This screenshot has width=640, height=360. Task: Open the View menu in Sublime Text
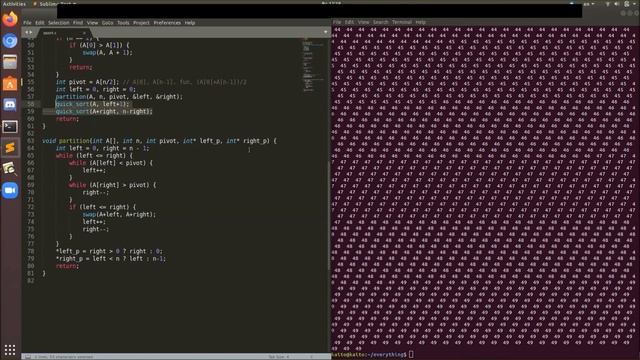(x=93, y=23)
